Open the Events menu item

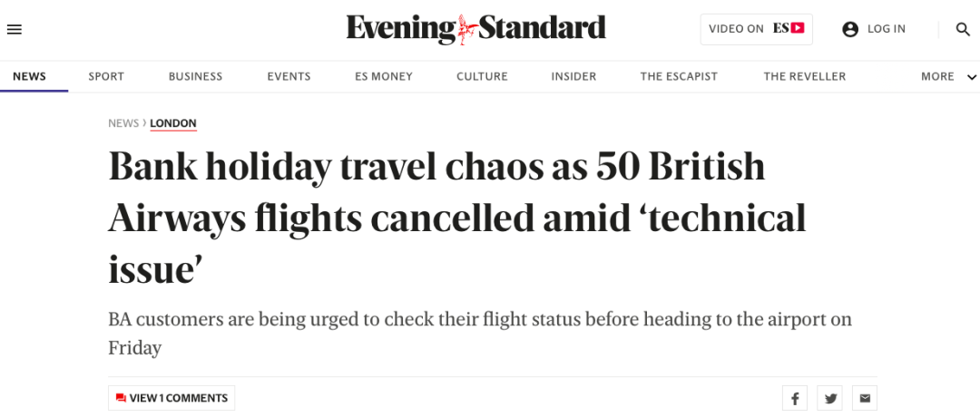[289, 76]
